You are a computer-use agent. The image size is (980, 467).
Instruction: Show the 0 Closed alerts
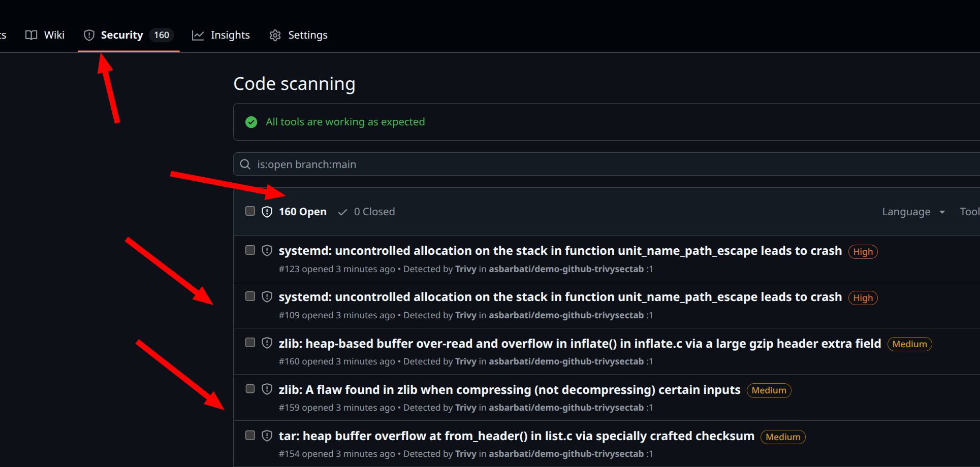tap(367, 212)
